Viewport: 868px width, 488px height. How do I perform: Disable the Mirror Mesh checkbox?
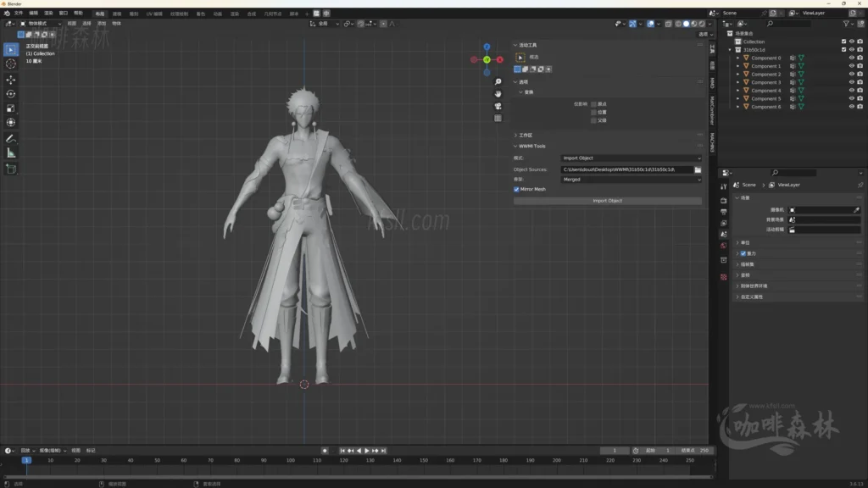point(516,190)
